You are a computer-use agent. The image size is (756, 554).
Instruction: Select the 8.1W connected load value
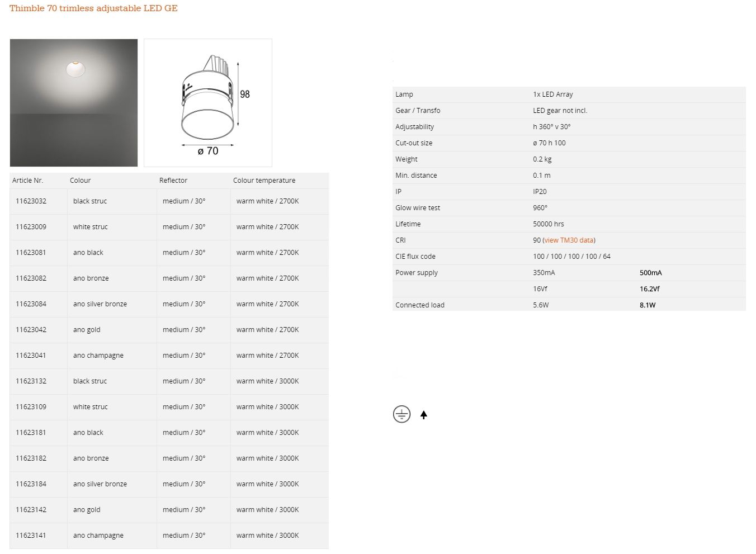[x=647, y=305]
